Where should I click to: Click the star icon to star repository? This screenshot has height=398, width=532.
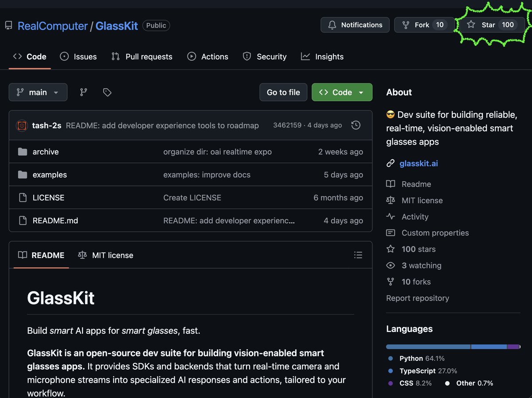click(x=471, y=25)
